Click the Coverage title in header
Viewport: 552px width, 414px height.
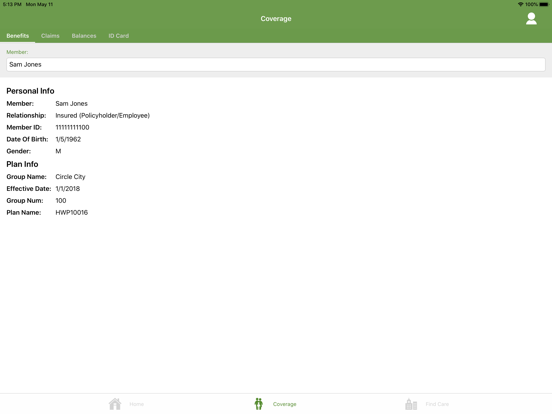click(276, 19)
